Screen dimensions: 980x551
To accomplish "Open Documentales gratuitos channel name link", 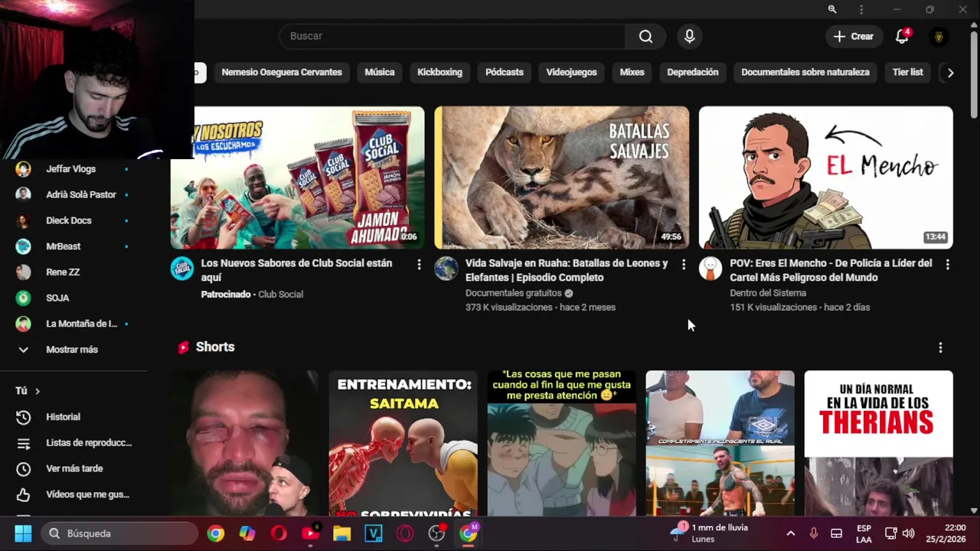I will 514,293.
